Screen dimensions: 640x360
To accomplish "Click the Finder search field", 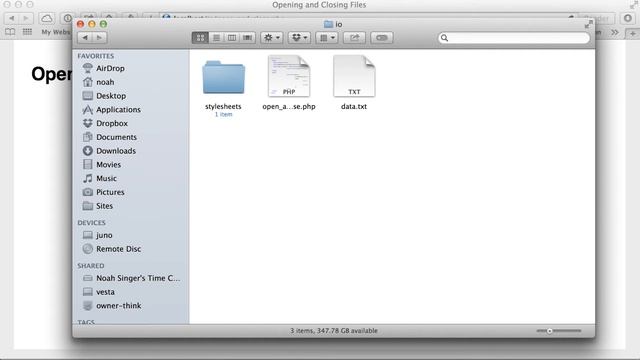I will tap(514, 38).
